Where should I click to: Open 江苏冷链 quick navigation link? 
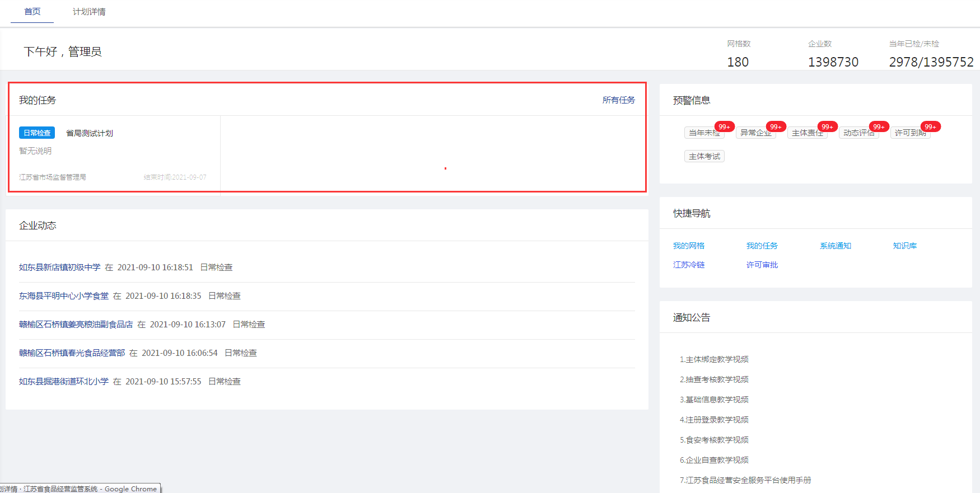coord(689,265)
